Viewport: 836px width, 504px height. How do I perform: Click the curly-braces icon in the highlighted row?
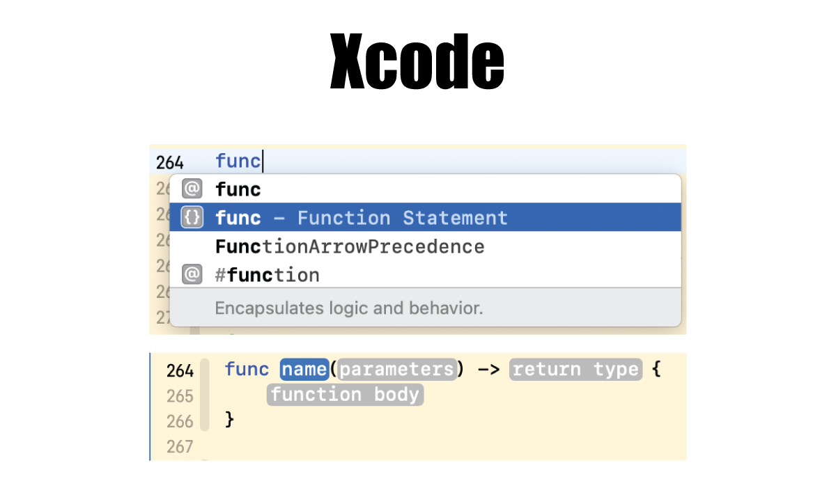pyautogui.click(x=192, y=217)
